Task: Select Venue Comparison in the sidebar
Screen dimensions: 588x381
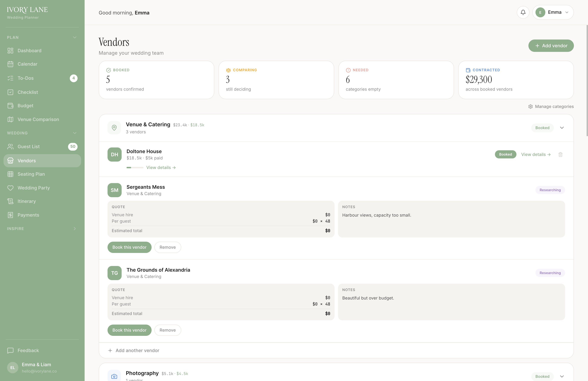Action: click(38, 119)
